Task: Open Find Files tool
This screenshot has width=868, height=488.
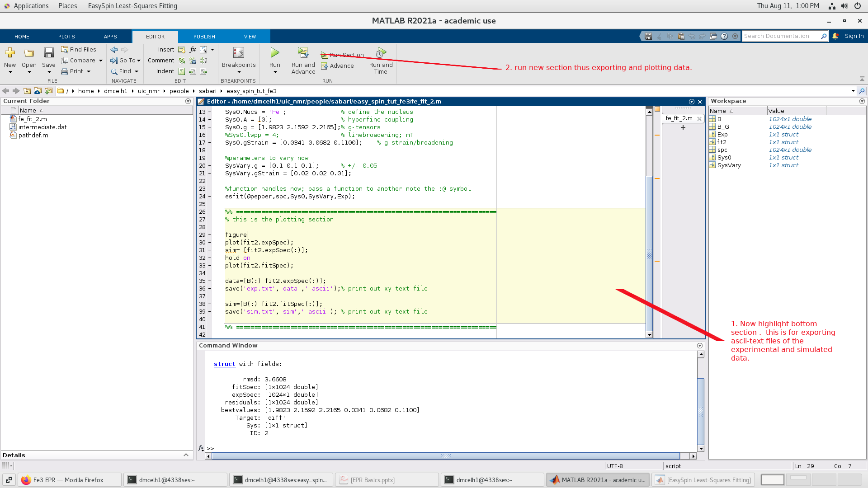Action: tap(79, 49)
